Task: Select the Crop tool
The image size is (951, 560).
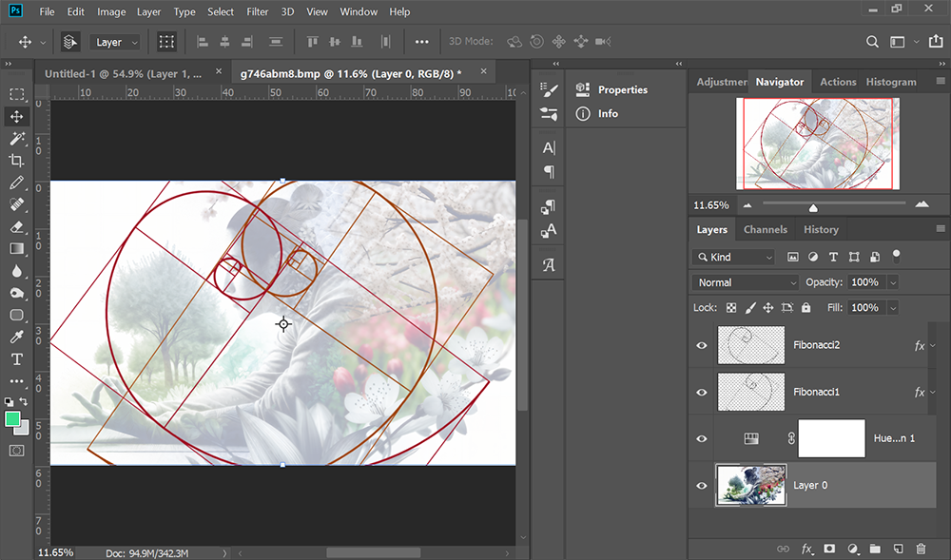Action: pos(16,160)
